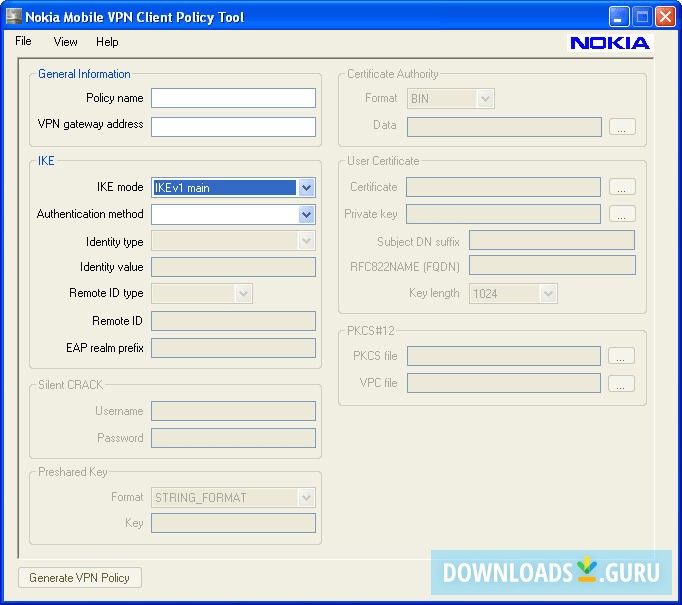Viewport: 682px width, 605px height.
Task: Click the Private key field
Action: point(503,214)
